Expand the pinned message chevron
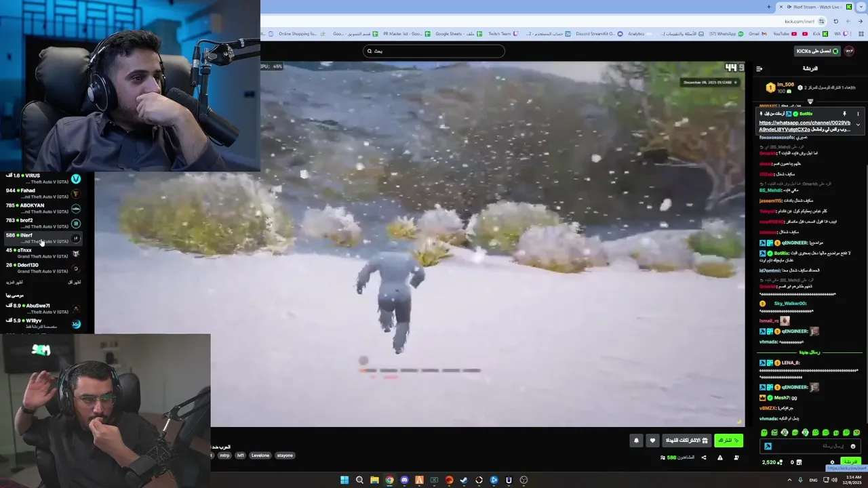The image size is (868, 488). (x=857, y=125)
